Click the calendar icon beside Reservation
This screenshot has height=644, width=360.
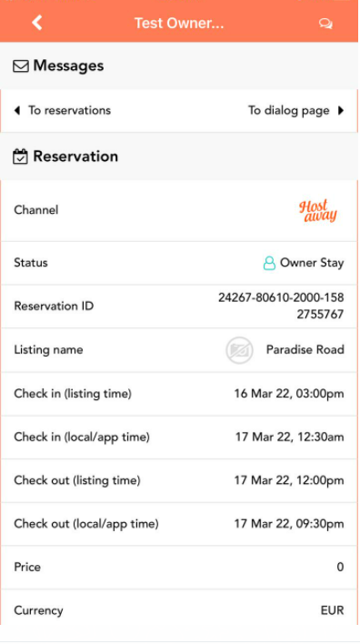[21, 156]
